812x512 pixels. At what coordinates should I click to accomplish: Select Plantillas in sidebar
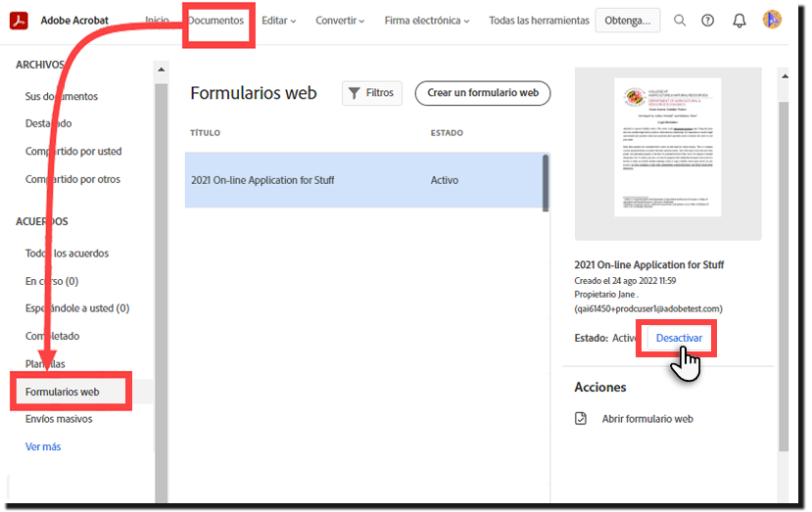46,364
